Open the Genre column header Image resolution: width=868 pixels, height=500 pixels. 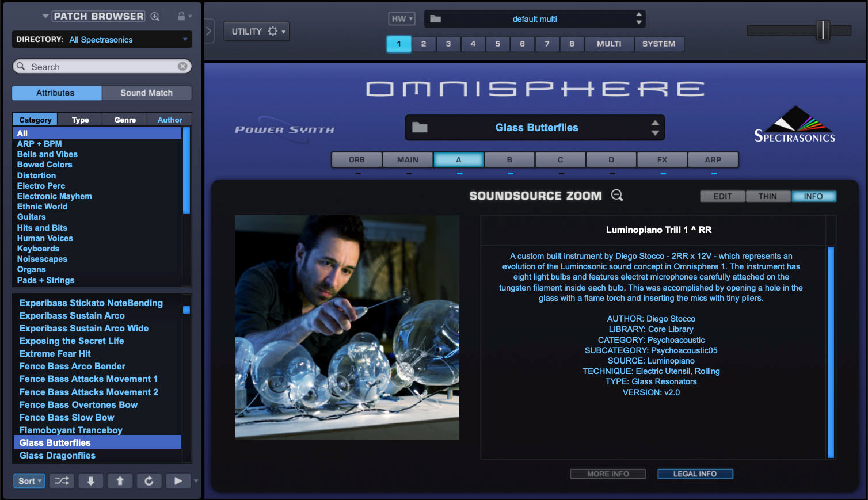pyautogui.click(x=125, y=120)
